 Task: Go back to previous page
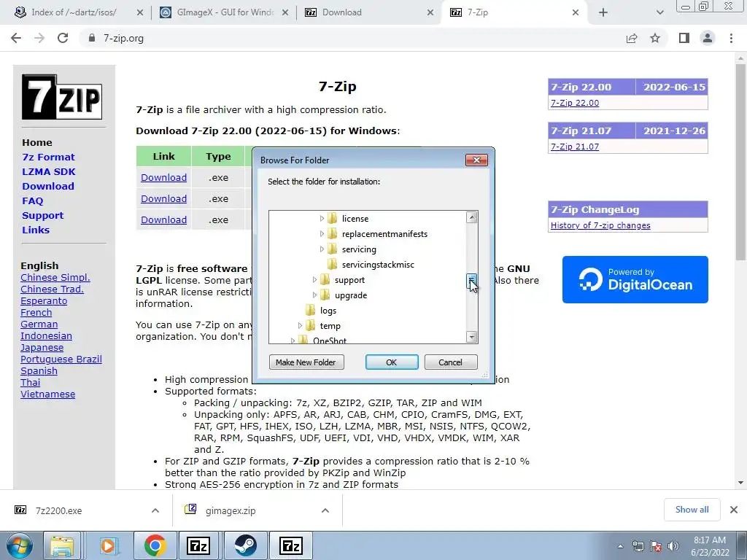(16, 38)
